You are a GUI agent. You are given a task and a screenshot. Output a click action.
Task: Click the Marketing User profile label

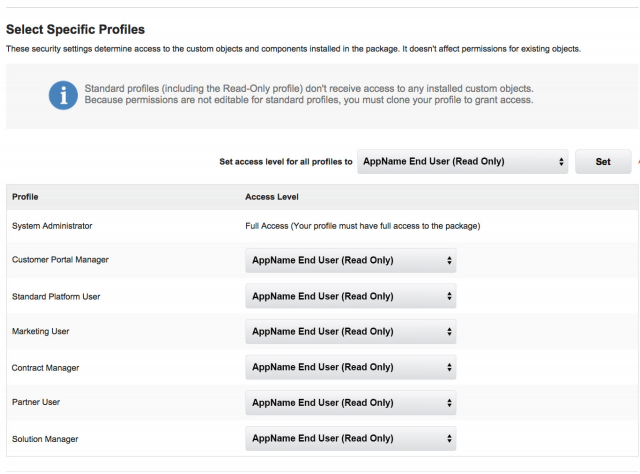[40, 331]
